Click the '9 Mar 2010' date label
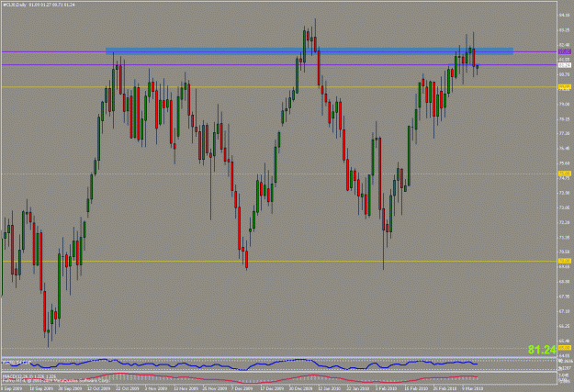The height and width of the screenshot is (392, 574). click(473, 388)
